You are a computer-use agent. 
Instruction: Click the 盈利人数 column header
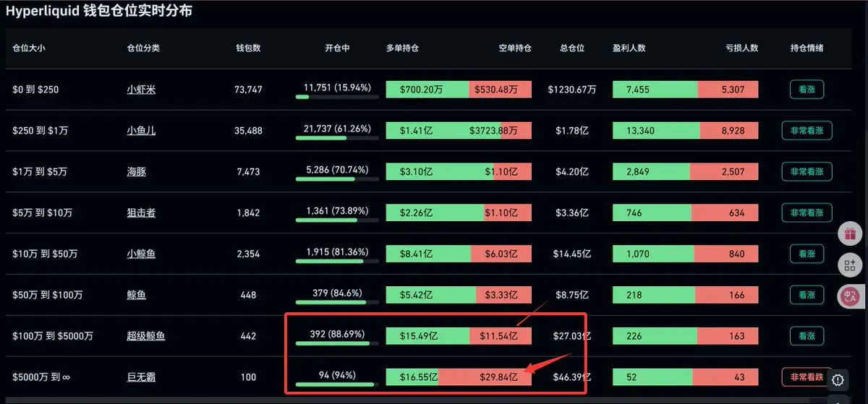point(629,48)
